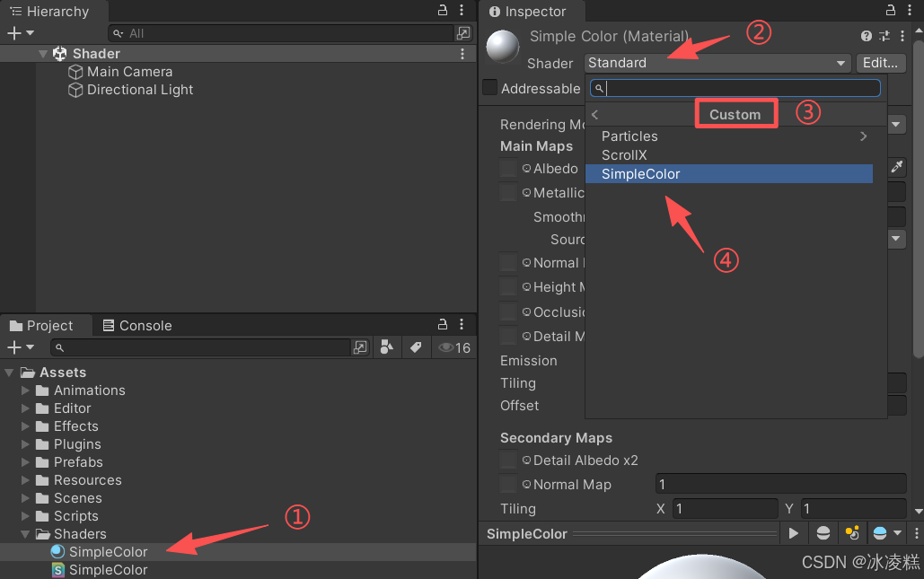Open the Rendering Mode dropdown
924x579 pixels.
[x=896, y=124]
